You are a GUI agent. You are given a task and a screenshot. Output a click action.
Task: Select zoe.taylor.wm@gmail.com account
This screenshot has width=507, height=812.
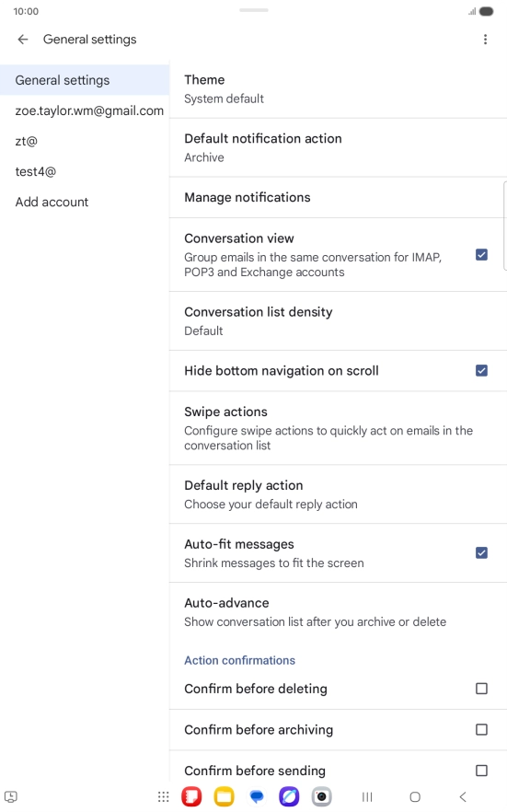click(x=85, y=110)
